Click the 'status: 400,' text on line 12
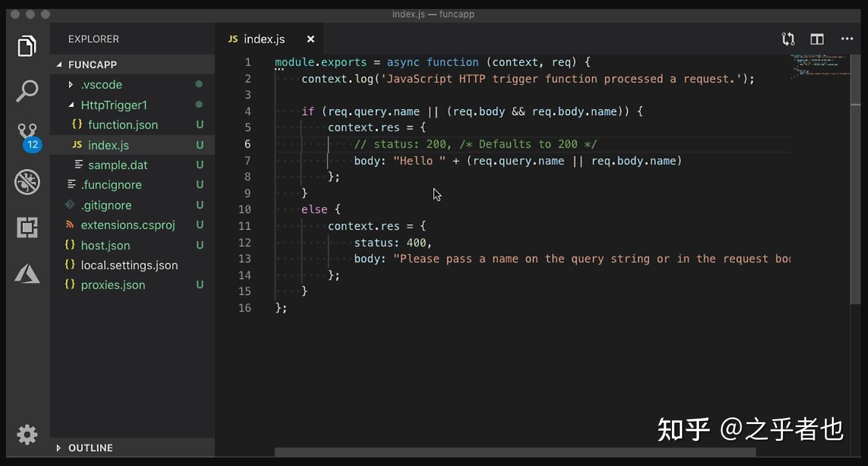868x466 pixels. [x=393, y=242]
